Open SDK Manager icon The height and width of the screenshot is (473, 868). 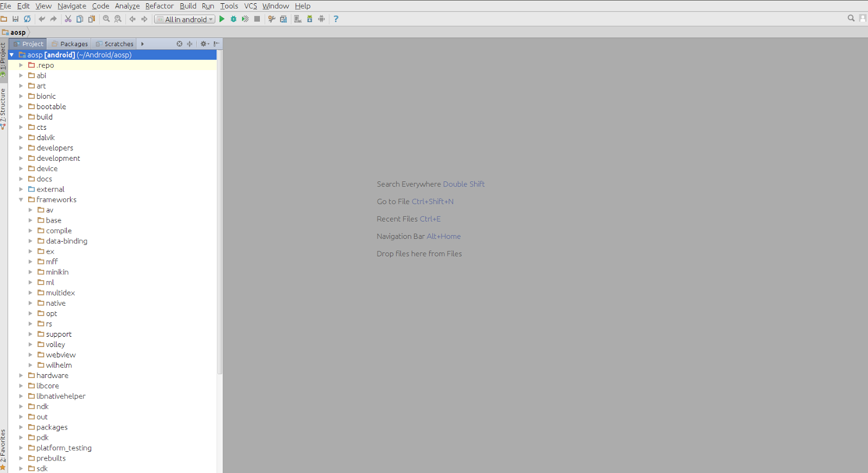pyautogui.click(x=310, y=19)
